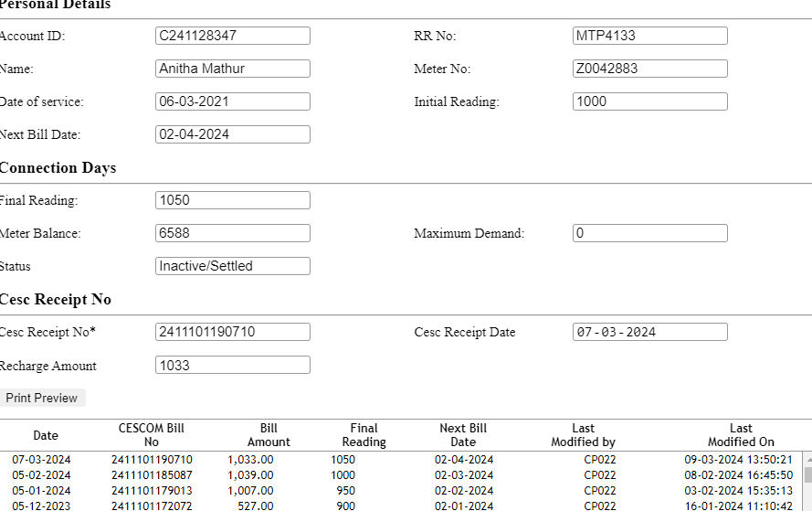Click next bill date 02-01-2024
Viewport: 812px width, 511px height.
coord(464,506)
